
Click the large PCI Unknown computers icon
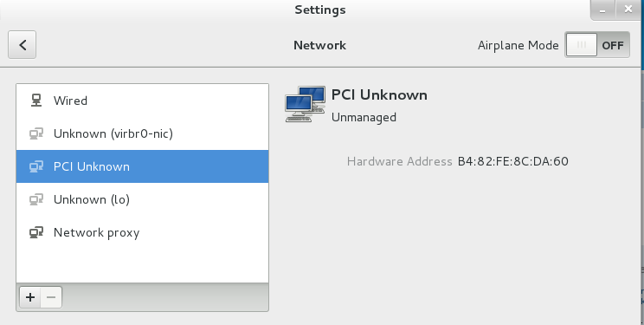(x=306, y=104)
